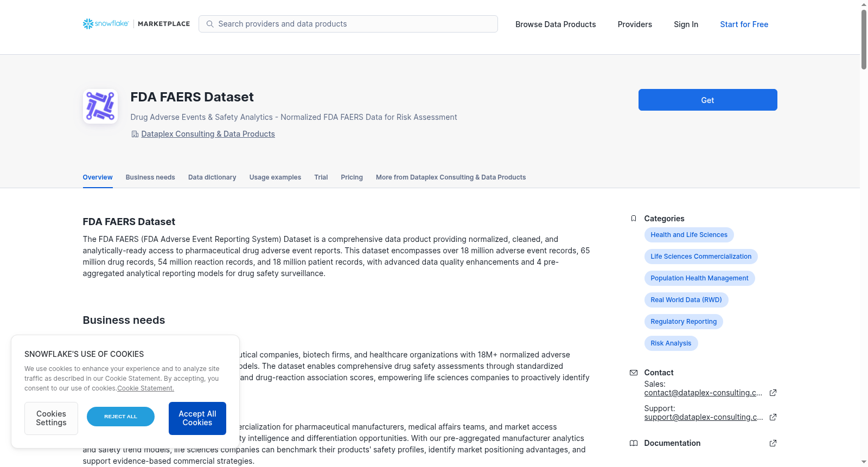Viewport: 868px width, 467px height.
Task: Select Real World Data (RWD) category tag
Action: click(686, 300)
